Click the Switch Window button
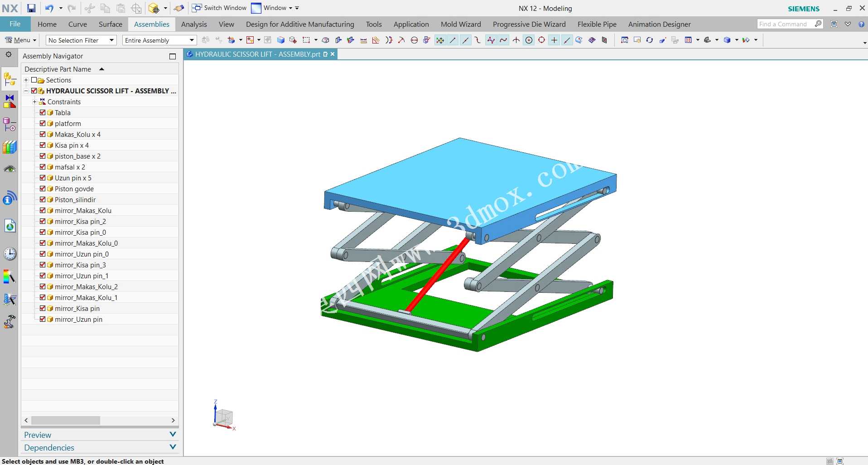This screenshot has width=868, height=465. pyautogui.click(x=219, y=8)
